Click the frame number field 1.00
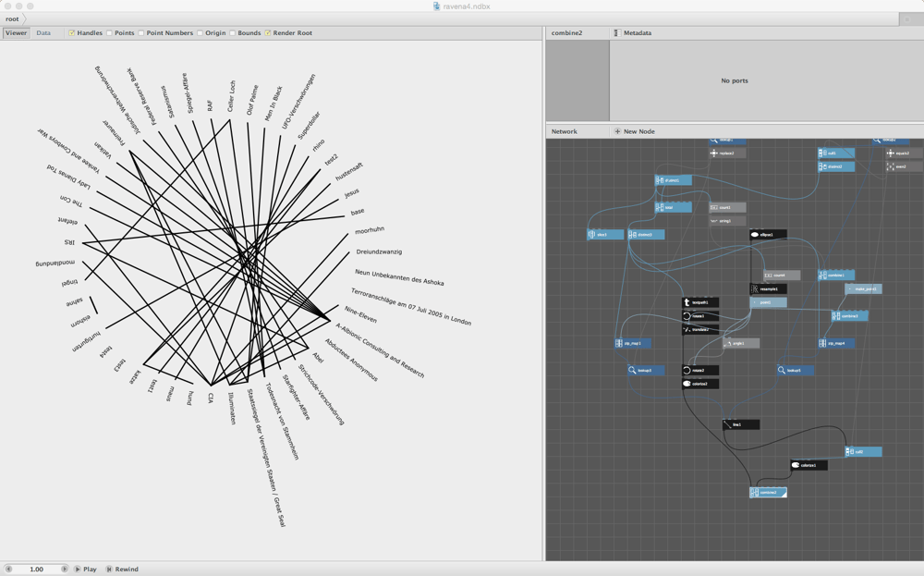The image size is (924, 576). (37, 569)
